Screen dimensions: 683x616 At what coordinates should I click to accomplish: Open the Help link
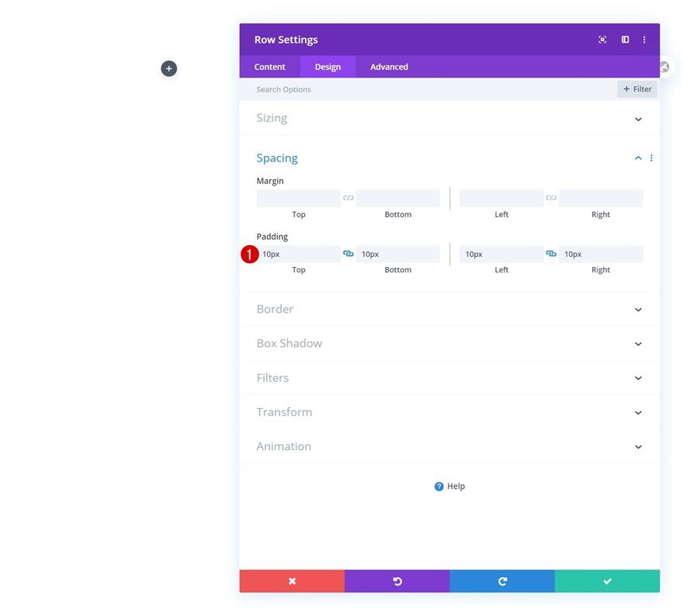point(449,486)
